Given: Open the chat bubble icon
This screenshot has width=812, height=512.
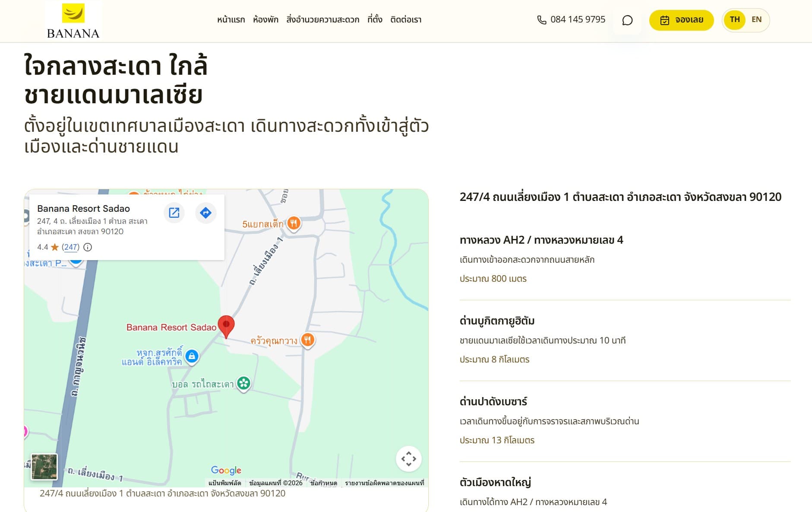Looking at the screenshot, I should (627, 20).
